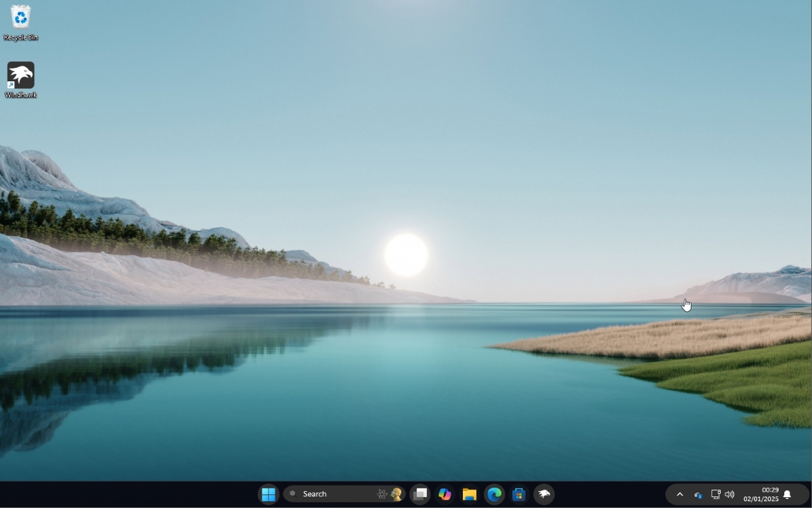The height and width of the screenshot is (508, 812).
Task: Open network settings from the system tray
Action: coord(715,494)
